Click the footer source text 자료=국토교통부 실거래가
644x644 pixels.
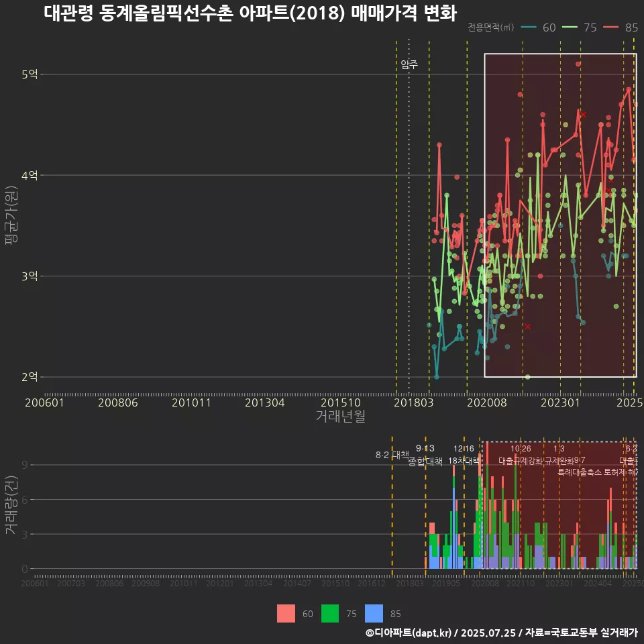tap(582, 633)
